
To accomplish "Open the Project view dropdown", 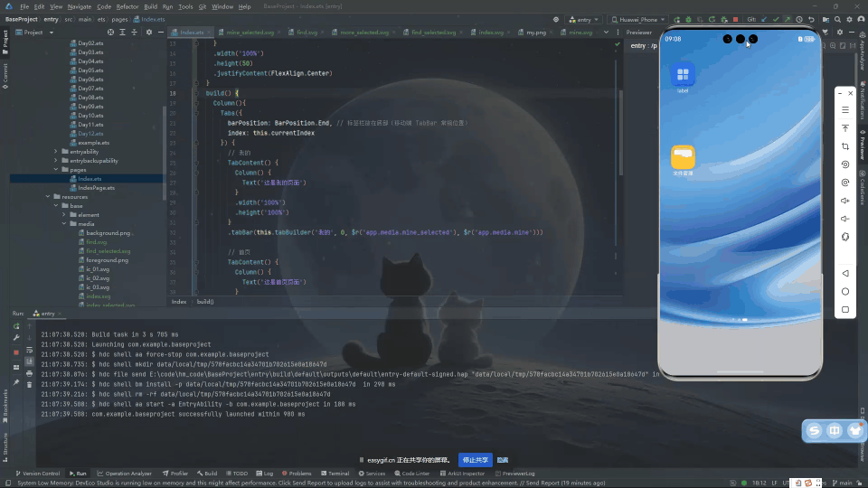I will pos(35,33).
